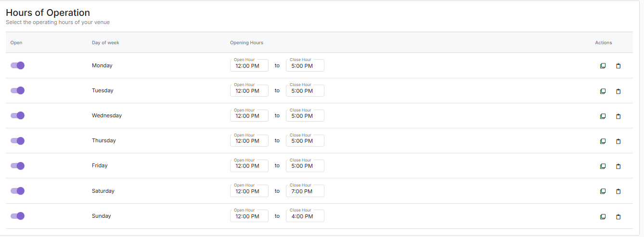Copy Tuesday's operating hours
The height and width of the screenshot is (237, 644).
pos(603,91)
